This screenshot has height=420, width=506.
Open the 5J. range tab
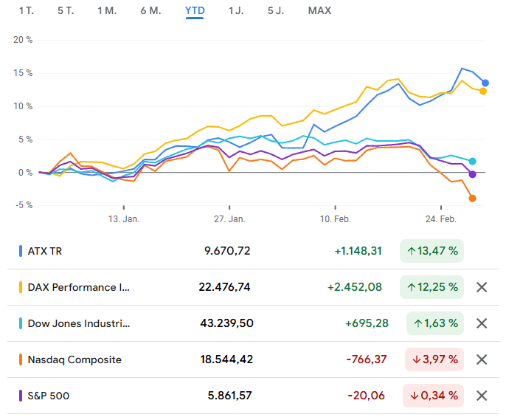click(x=276, y=10)
